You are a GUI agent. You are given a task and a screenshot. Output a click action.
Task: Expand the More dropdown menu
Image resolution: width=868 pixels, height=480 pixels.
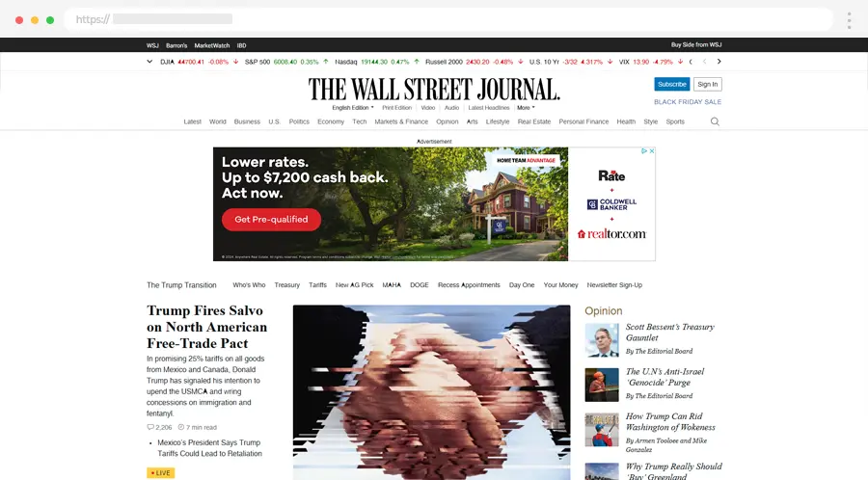pos(526,108)
